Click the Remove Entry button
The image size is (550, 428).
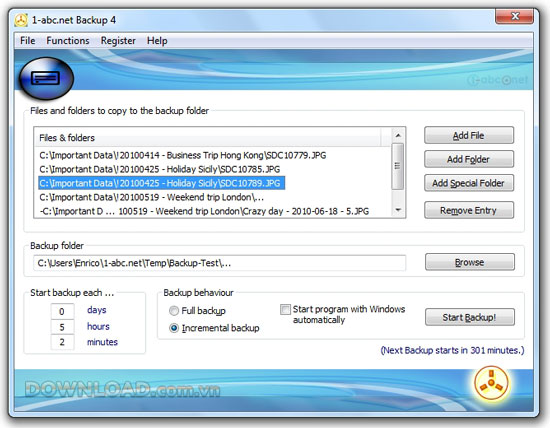pos(469,210)
